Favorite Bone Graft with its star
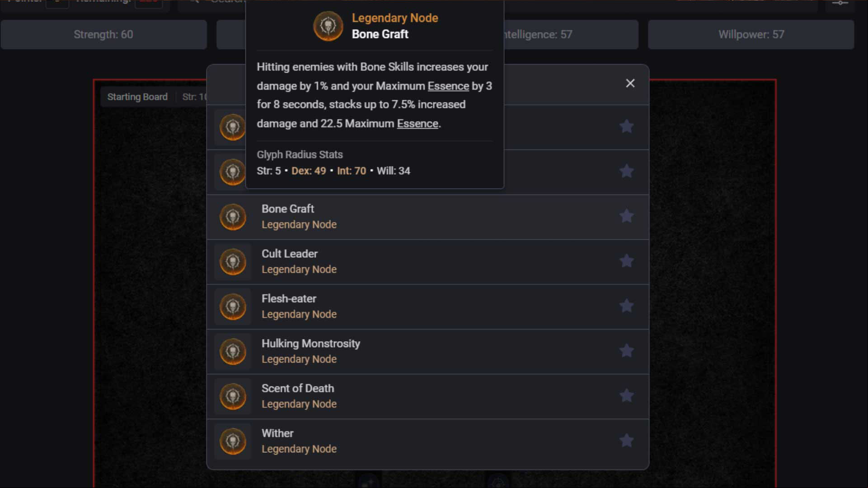This screenshot has height=488, width=868. coord(626,216)
